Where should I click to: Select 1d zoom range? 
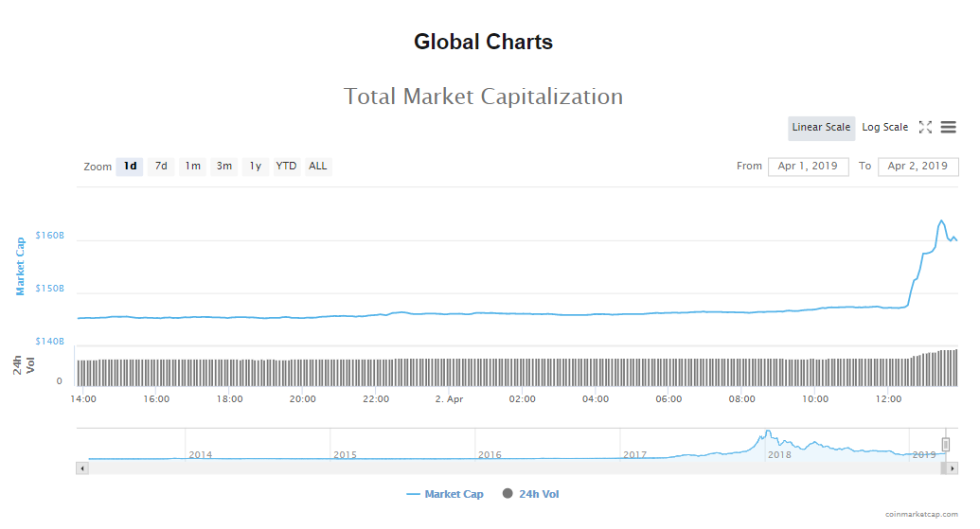tap(130, 167)
